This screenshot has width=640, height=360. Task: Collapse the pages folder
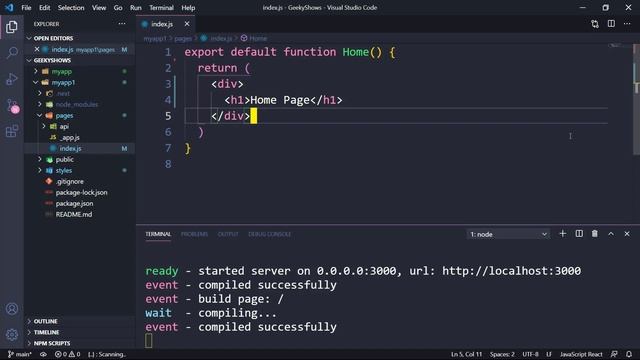(x=64, y=116)
